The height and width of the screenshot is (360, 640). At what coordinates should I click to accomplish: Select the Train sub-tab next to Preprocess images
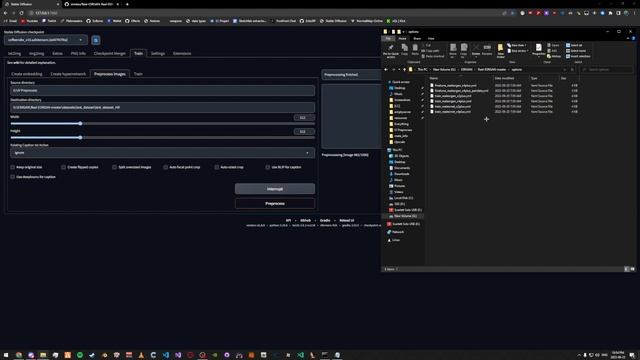tap(138, 74)
